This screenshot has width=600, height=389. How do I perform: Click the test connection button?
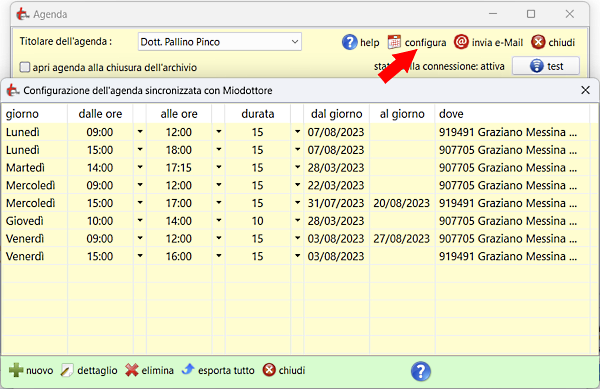pos(546,66)
